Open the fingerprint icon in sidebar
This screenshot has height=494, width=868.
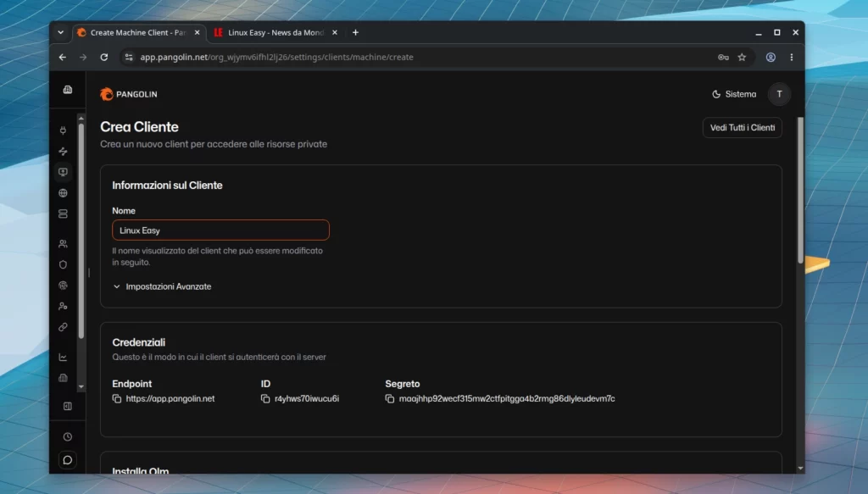click(63, 286)
